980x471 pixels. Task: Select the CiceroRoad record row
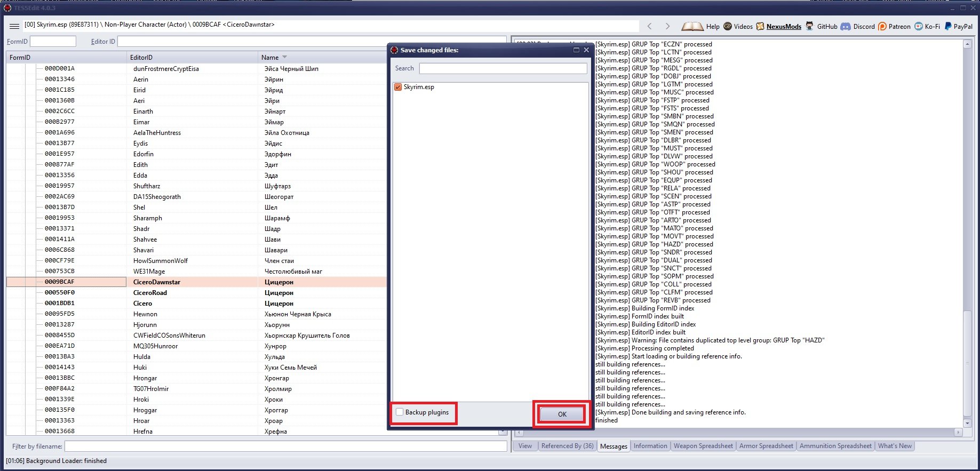click(150, 292)
